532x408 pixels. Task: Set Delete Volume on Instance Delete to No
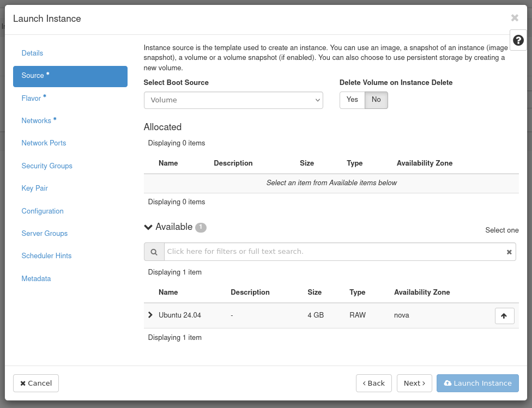point(376,100)
